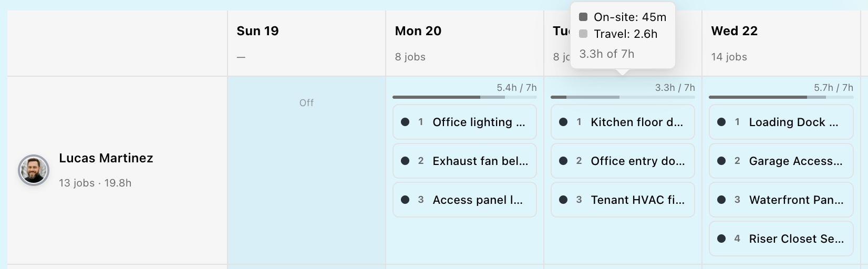The width and height of the screenshot is (868, 269).
Task: Click Tuesday's 3.3h capacity progress bar
Action: click(x=623, y=97)
